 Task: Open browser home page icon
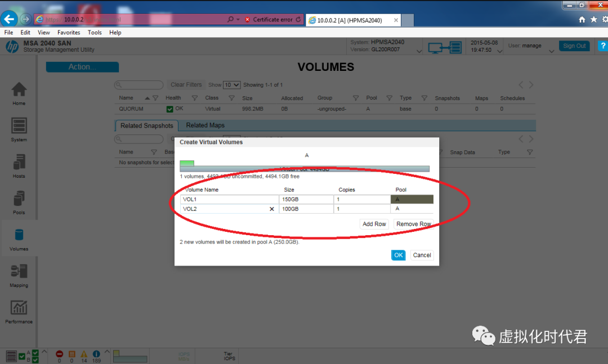coord(582,19)
